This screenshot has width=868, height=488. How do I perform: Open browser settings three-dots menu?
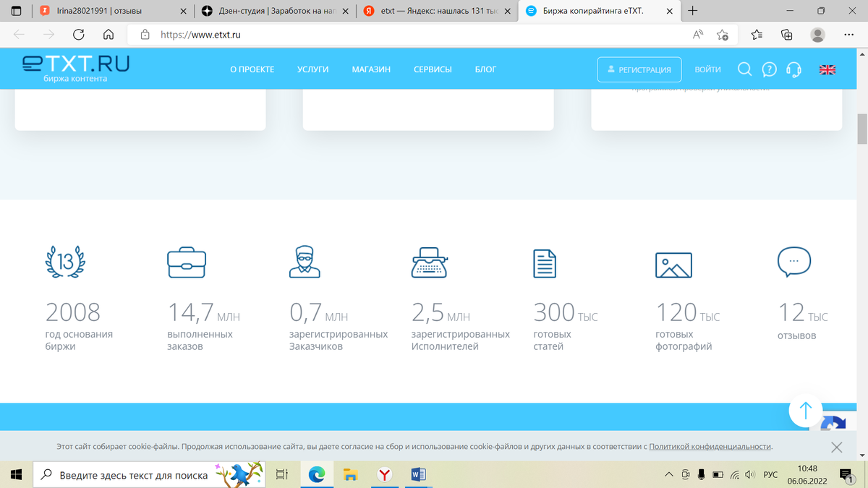point(849,34)
